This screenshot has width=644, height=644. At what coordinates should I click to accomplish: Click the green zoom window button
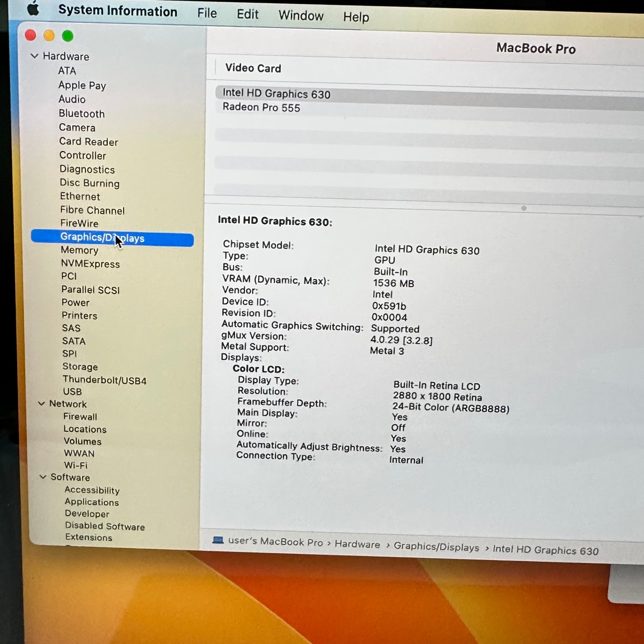[68, 36]
